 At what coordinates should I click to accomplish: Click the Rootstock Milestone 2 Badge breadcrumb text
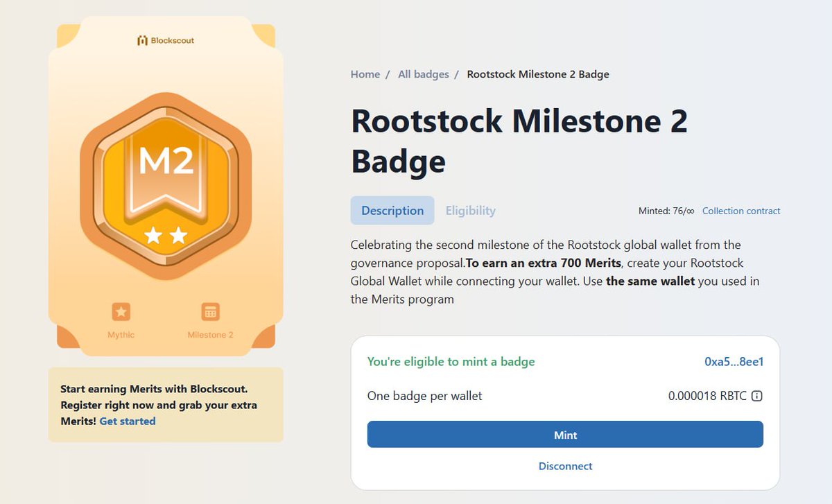[538, 74]
